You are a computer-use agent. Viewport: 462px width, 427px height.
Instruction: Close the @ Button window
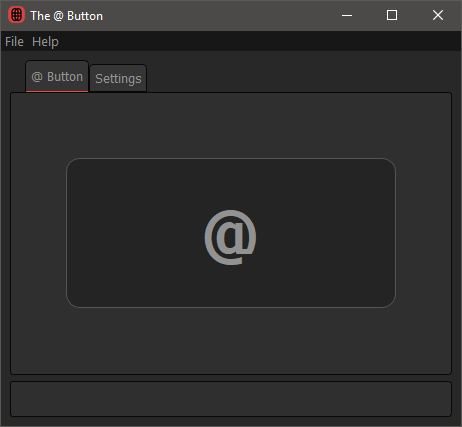click(438, 15)
